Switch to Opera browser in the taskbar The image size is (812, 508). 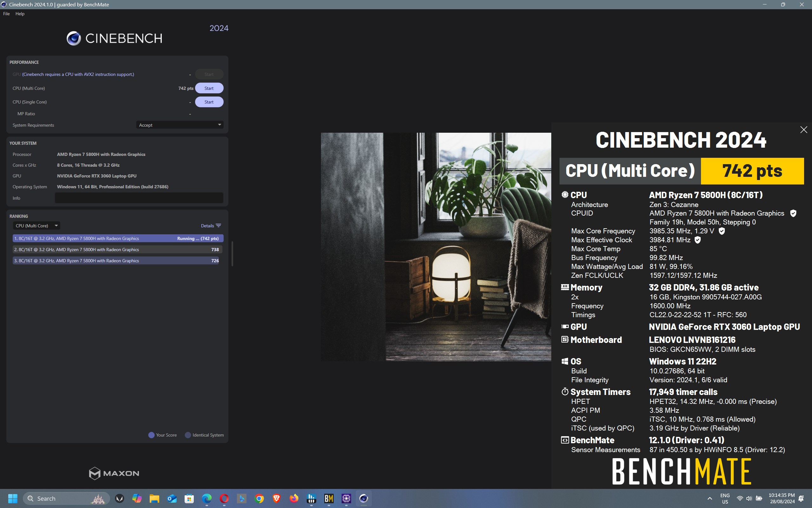(224, 498)
